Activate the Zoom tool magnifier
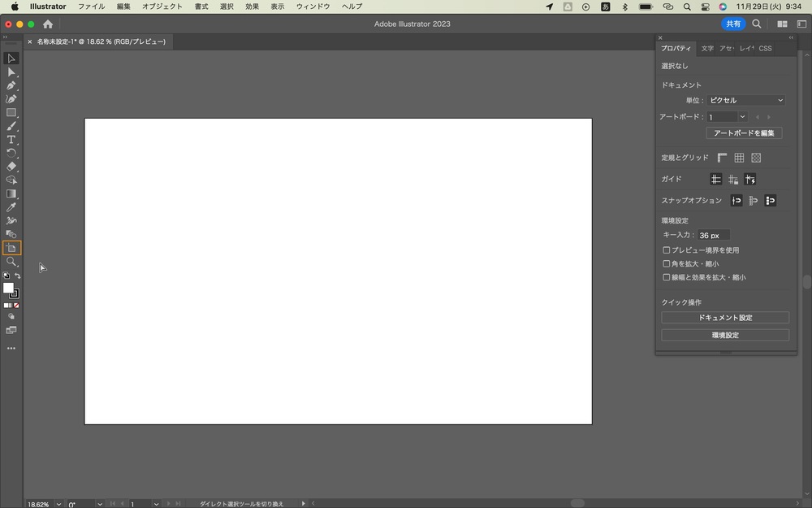 point(11,262)
